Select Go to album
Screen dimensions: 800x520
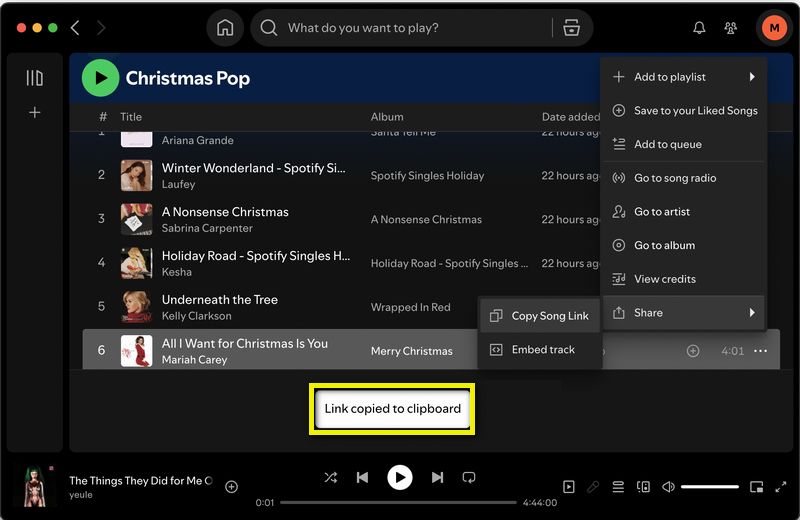tap(684, 245)
